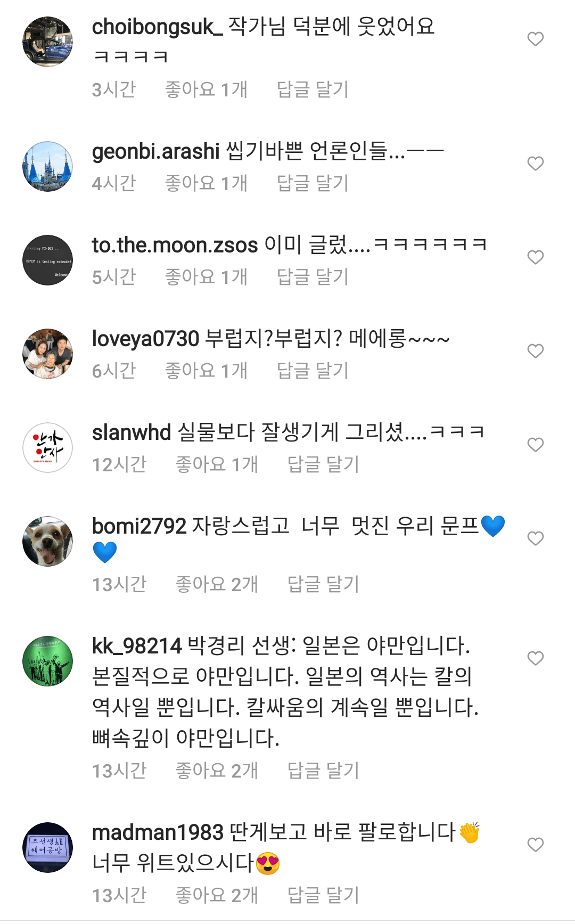Show likes on geonbi.arashi's comment (좋아요 1개)

[206, 183]
